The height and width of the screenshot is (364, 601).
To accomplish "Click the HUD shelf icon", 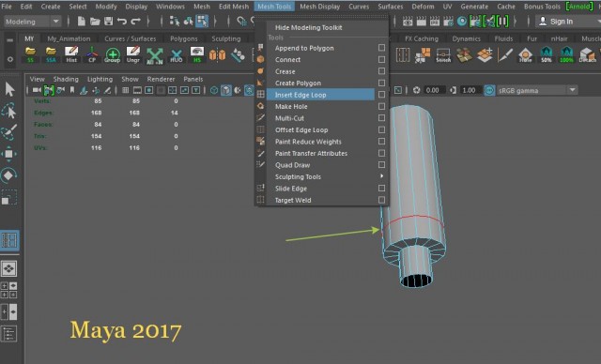I will (x=177, y=55).
